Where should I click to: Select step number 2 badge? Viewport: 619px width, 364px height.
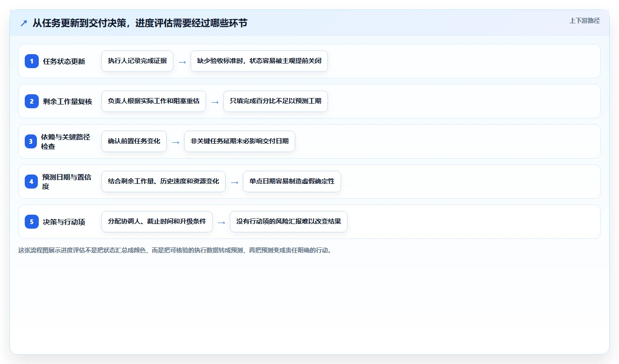point(32,101)
